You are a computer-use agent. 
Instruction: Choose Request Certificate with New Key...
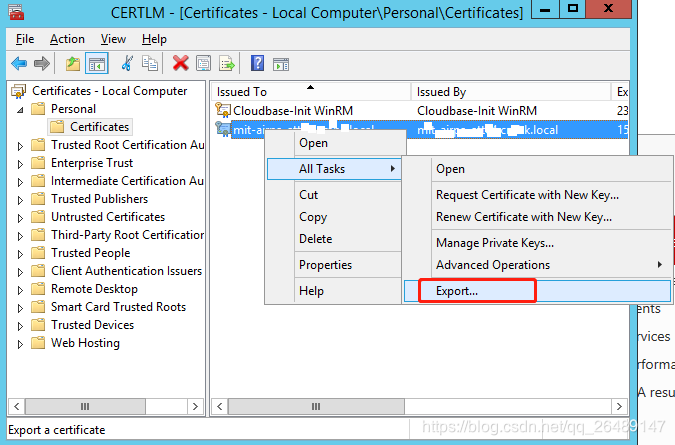[x=537, y=195]
